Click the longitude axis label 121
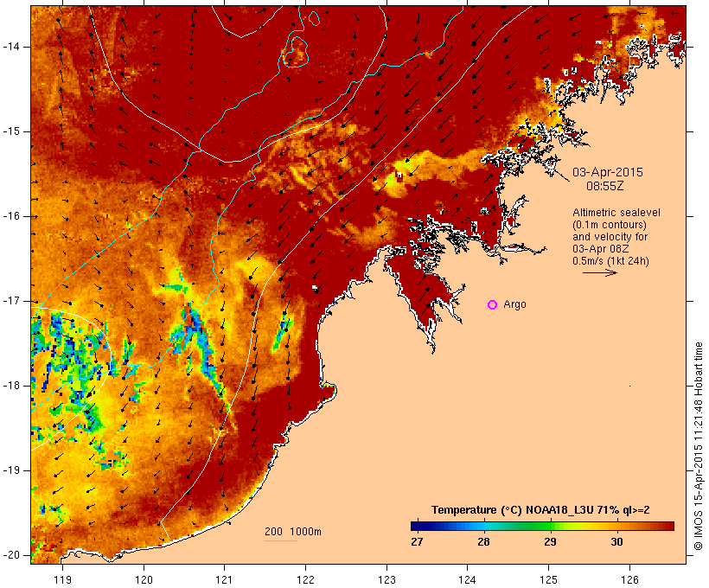Image resolution: width=709 pixels, height=588 pixels. (224, 580)
